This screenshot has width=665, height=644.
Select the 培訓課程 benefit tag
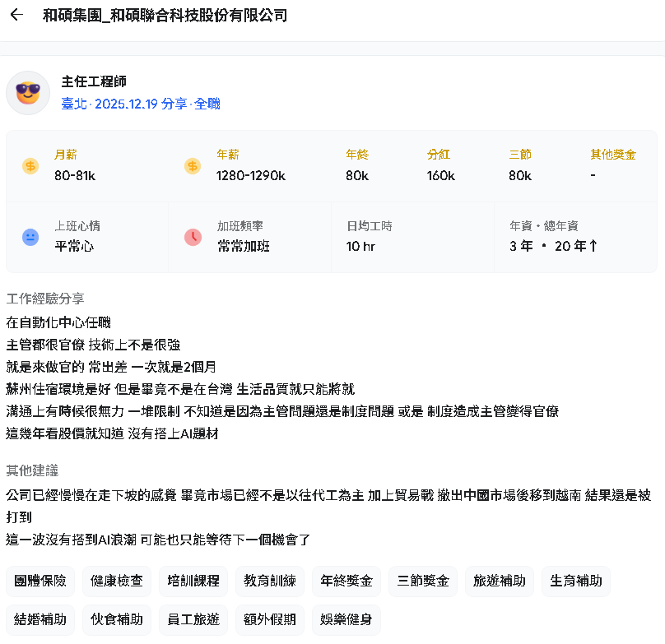(193, 581)
